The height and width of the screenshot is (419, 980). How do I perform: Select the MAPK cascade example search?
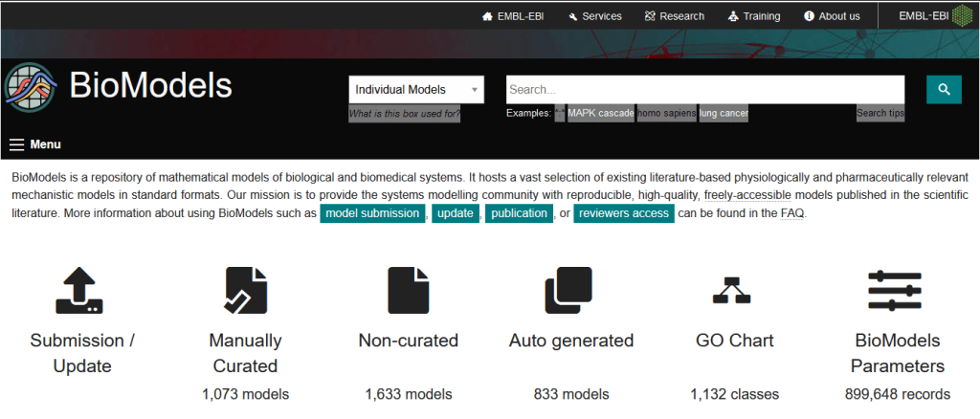click(x=600, y=114)
